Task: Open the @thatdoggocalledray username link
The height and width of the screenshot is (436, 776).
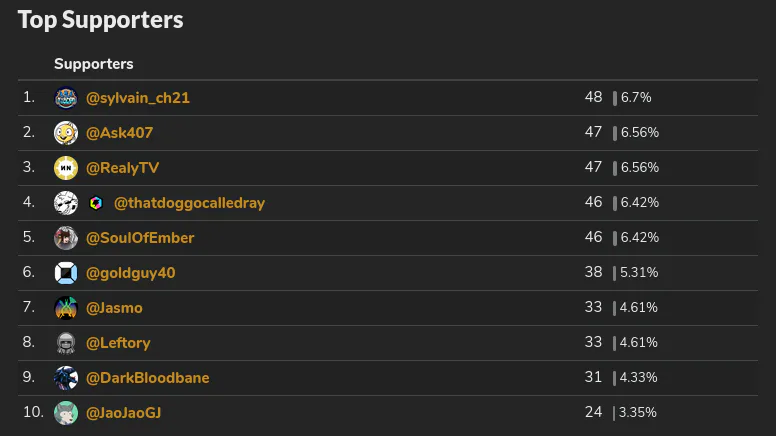Action: [x=189, y=203]
